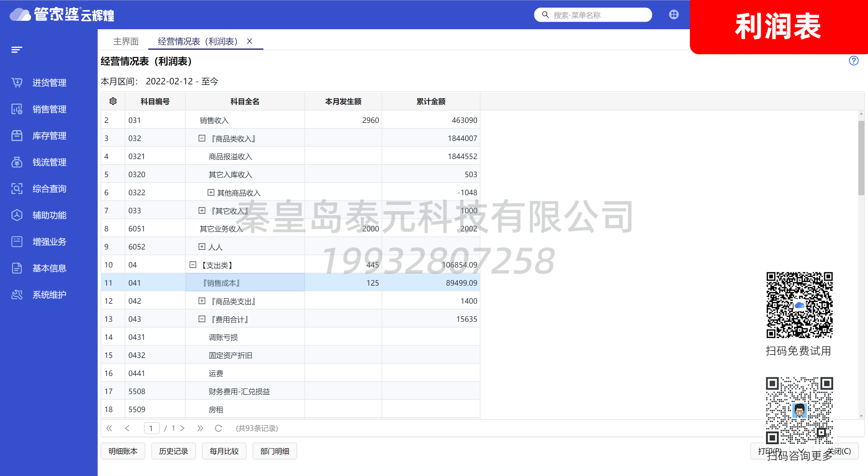This screenshot has height=476, width=868.
Task: Toggle the sidebar collapse hamburger icon
Action: [x=17, y=50]
